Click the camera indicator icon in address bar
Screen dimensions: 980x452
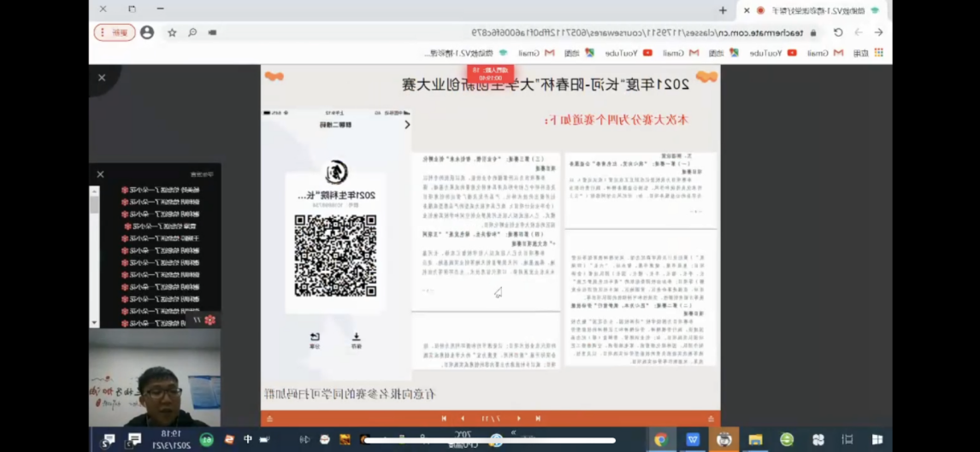click(213, 32)
